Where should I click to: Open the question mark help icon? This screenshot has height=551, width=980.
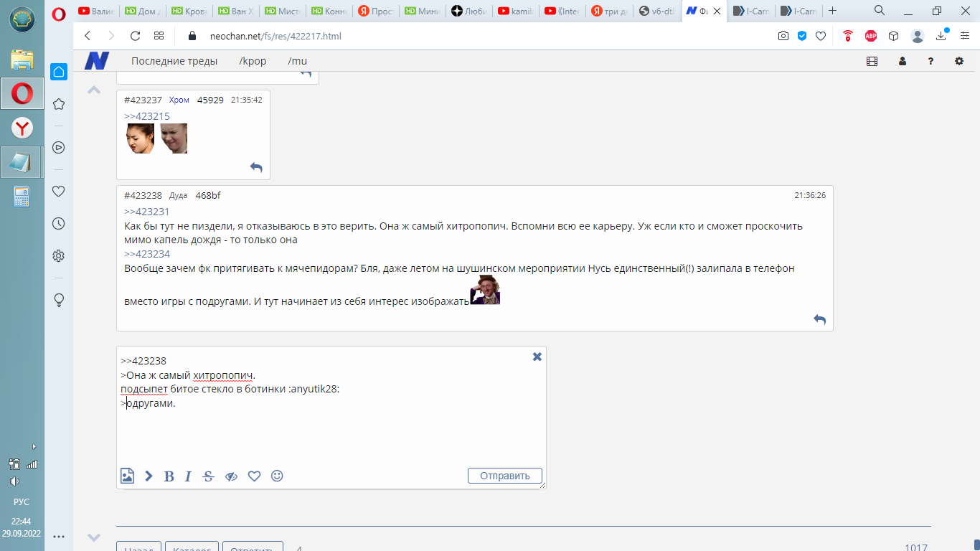(x=930, y=61)
